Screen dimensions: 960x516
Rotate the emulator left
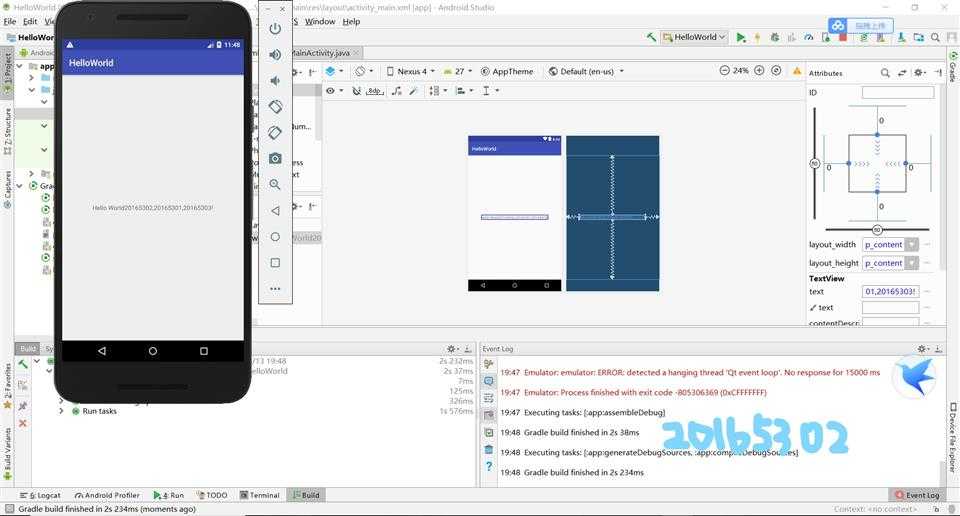tap(275, 107)
